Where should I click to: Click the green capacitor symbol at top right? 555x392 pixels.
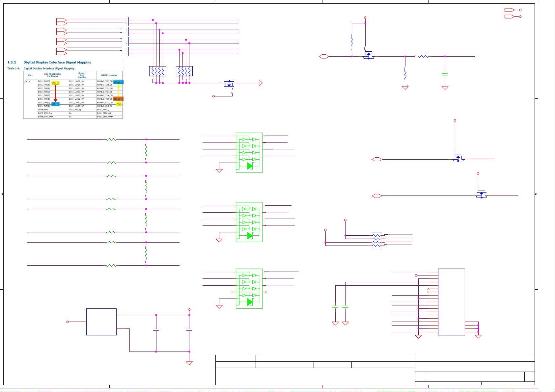coord(445,75)
